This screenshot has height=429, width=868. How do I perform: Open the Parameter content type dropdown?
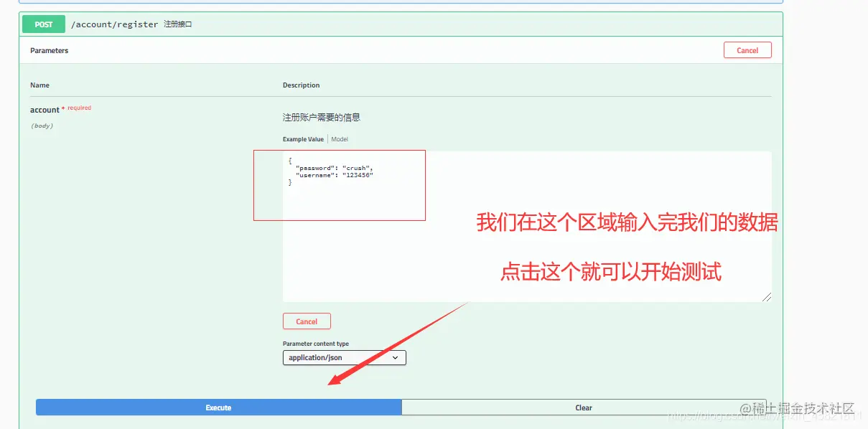pos(343,357)
